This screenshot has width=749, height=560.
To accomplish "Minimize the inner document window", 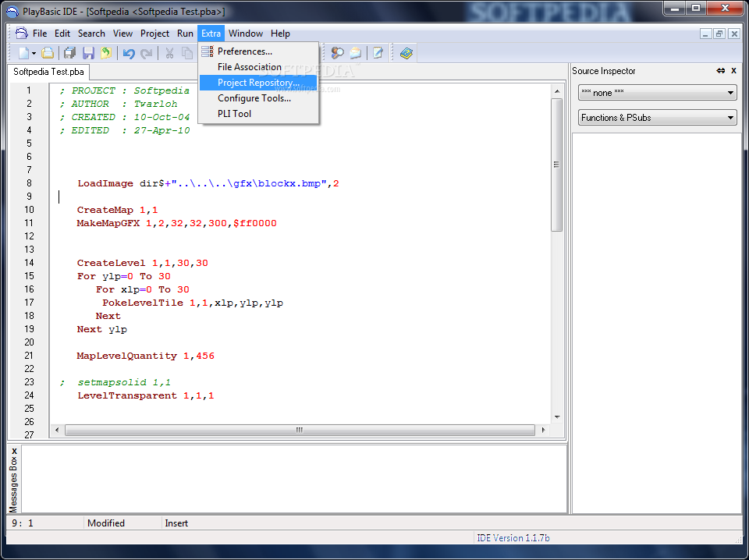I will (705, 34).
